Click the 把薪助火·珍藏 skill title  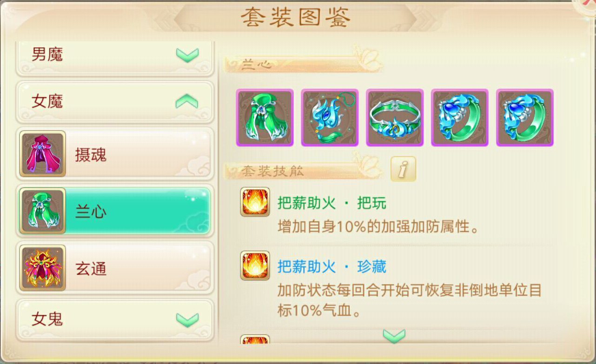(x=331, y=266)
